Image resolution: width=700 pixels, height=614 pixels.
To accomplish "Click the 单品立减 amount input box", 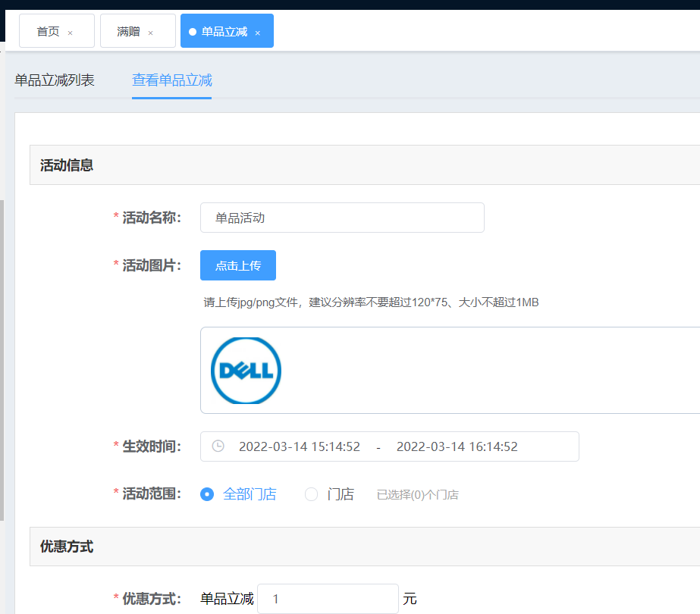I will coord(328,599).
